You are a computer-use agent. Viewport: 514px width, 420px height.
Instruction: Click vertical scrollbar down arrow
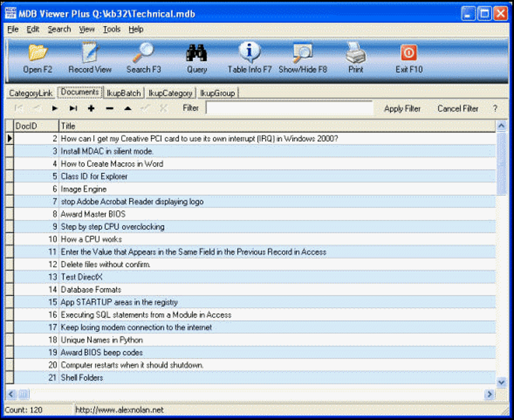tap(501, 382)
